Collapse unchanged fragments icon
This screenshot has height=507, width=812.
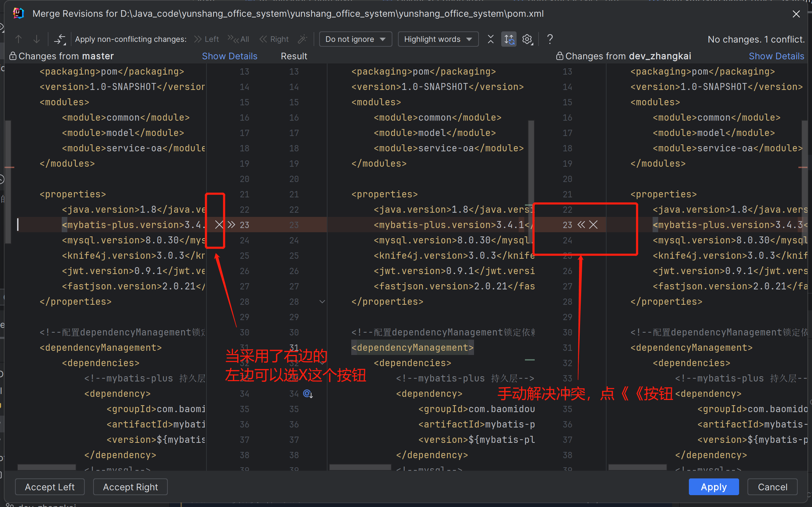point(490,39)
